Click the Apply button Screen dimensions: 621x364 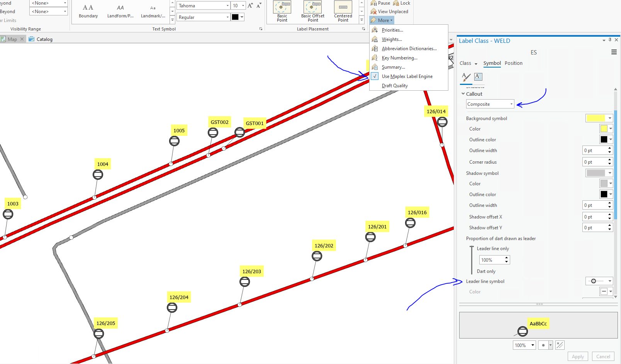tap(578, 356)
